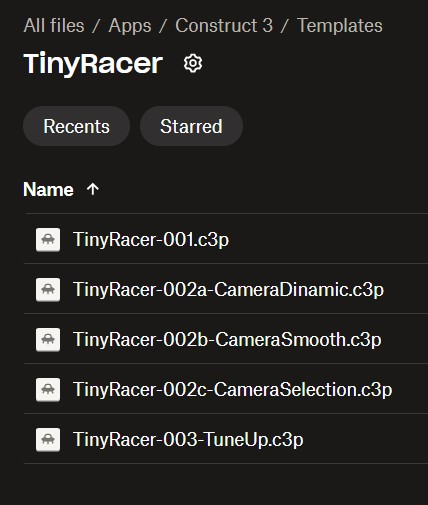
Task: Filter files by Starred
Action: (x=191, y=126)
